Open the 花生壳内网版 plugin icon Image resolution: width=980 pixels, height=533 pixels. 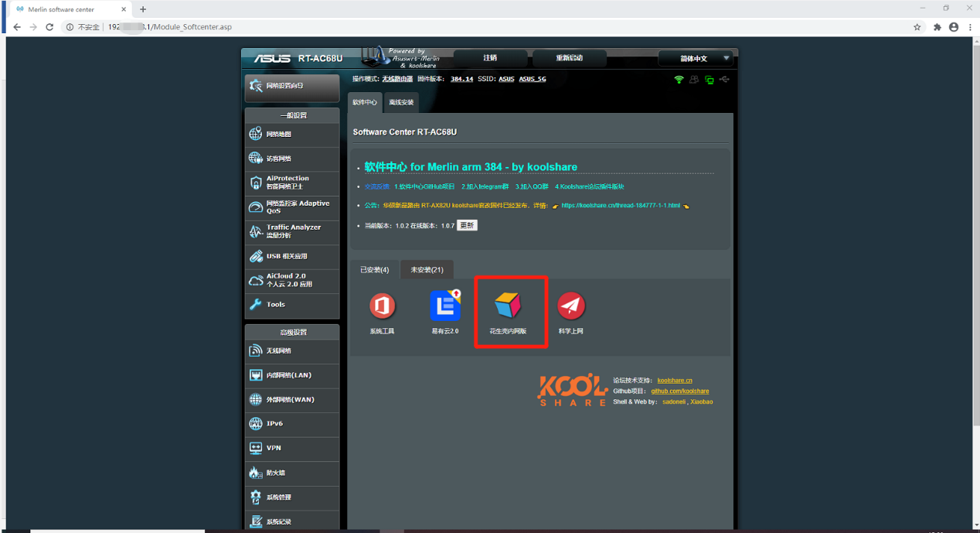[508, 306]
